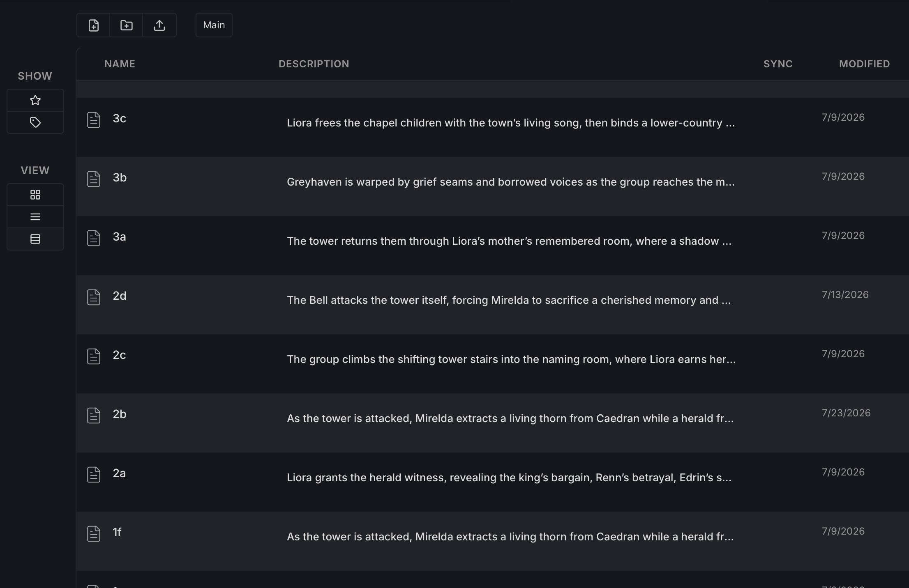The height and width of the screenshot is (588, 909).
Task: Click document icon for 2a
Action: coord(94,475)
